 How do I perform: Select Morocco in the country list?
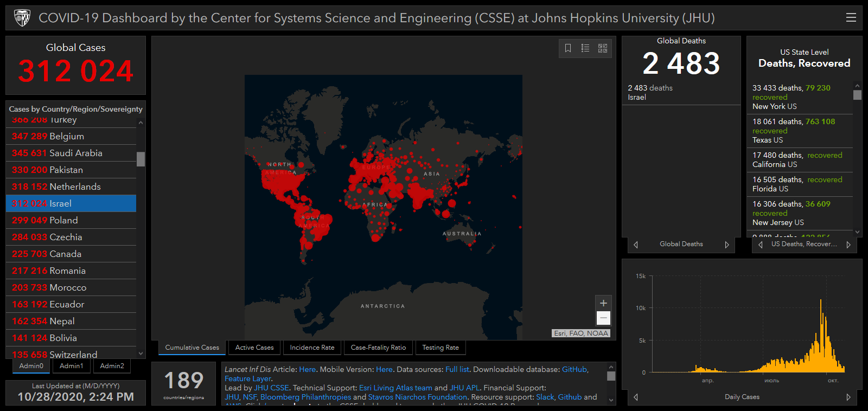point(71,287)
